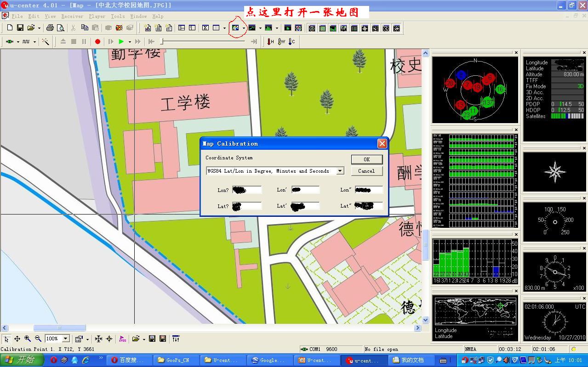
Task: Open the View menu
Action: [x=50, y=16]
